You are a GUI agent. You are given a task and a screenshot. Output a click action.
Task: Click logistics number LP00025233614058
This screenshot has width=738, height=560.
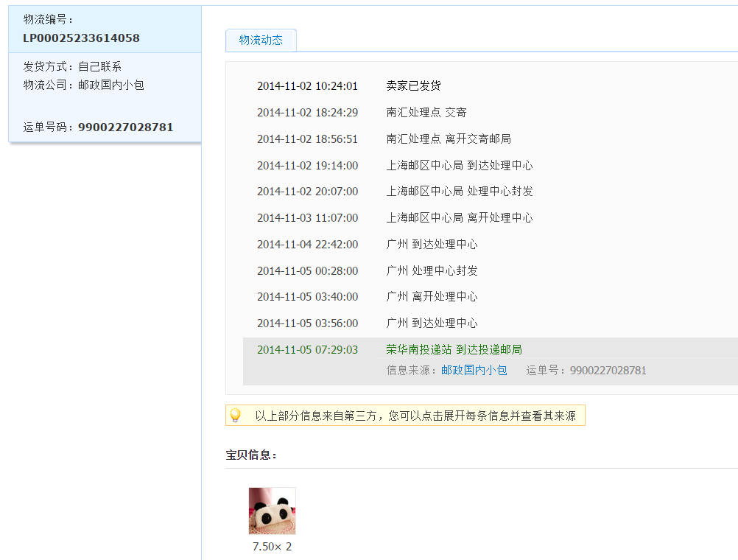coord(81,38)
